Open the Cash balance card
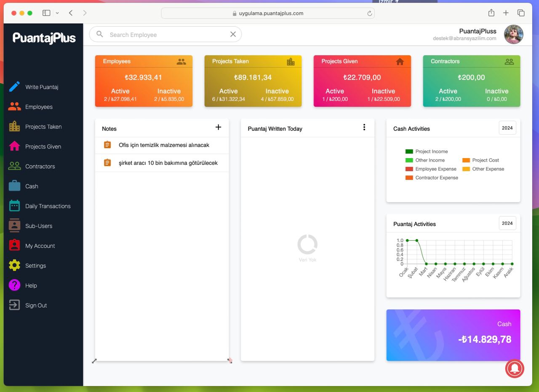 click(x=453, y=335)
